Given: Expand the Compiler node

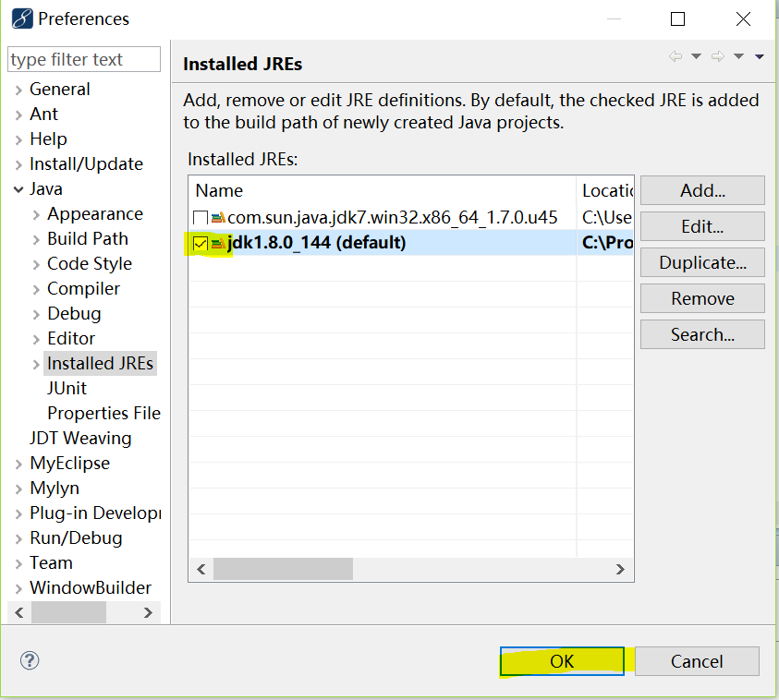Looking at the screenshot, I should [36, 289].
